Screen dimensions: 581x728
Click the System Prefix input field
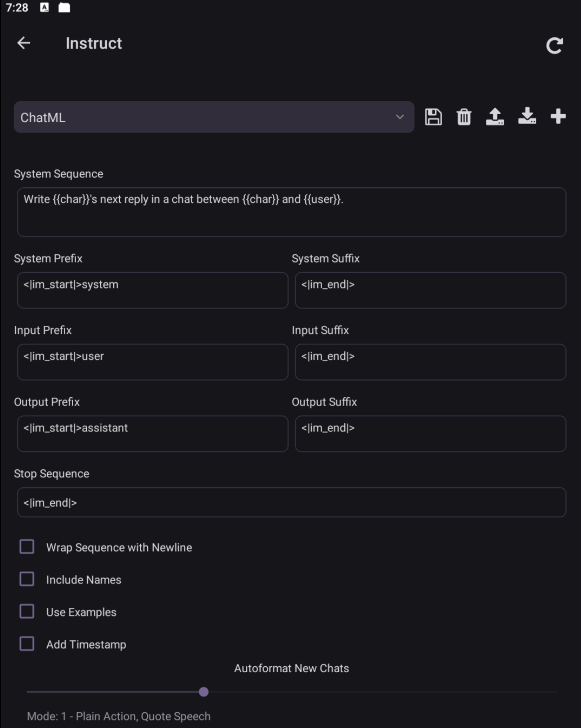[153, 291]
